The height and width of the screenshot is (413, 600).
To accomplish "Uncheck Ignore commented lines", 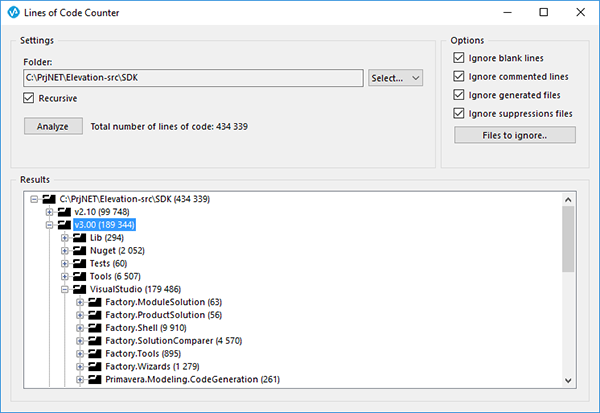I will click(458, 76).
